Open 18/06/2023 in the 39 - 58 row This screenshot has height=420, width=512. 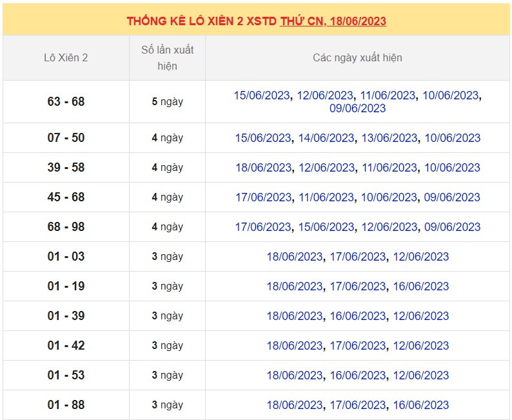(x=263, y=168)
